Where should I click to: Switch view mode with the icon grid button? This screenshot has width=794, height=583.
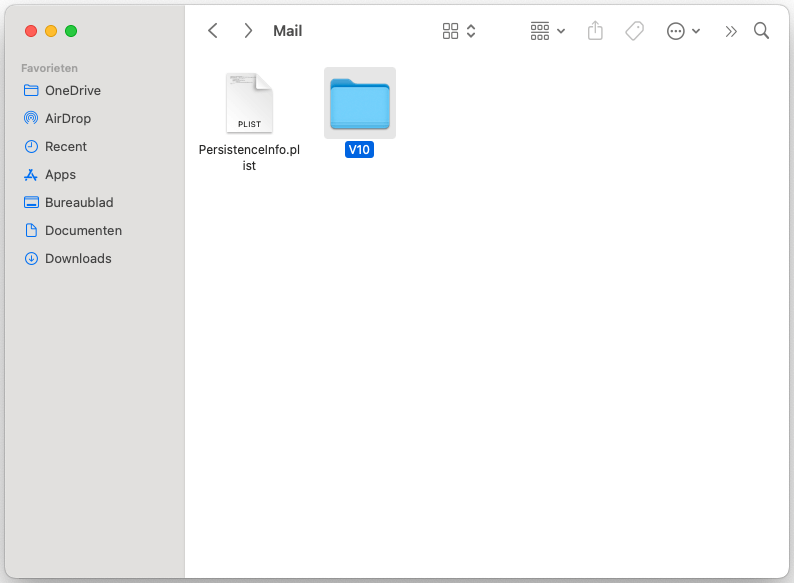pos(451,31)
